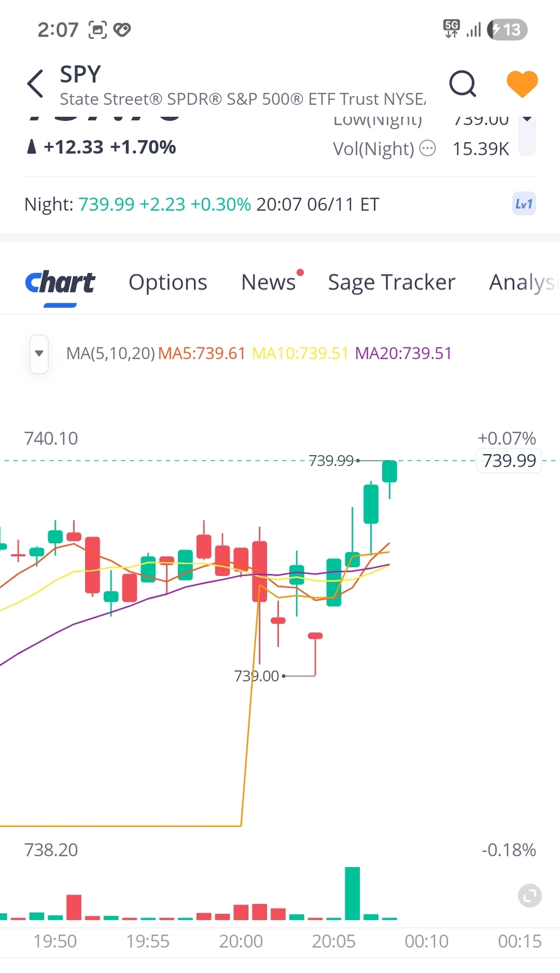Tap the MA(5,10,20) indicator label
The image size is (560, 973).
coord(111,353)
